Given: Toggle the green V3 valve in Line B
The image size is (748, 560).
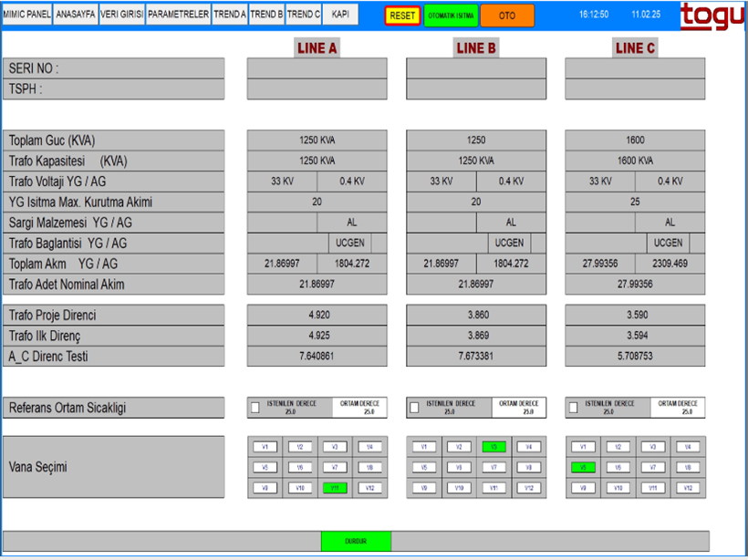Looking at the screenshot, I should (x=493, y=447).
